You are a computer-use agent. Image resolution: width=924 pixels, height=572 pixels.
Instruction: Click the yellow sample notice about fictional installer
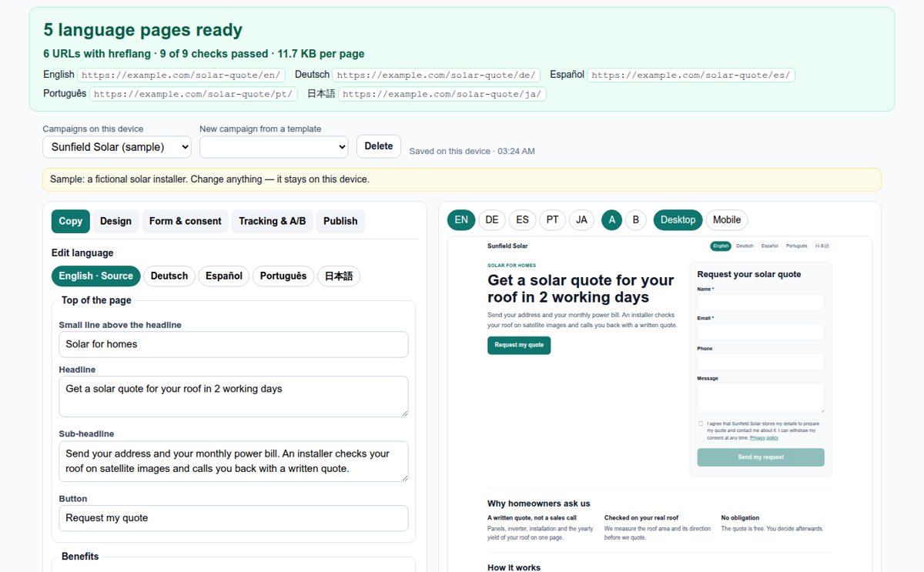click(x=462, y=179)
